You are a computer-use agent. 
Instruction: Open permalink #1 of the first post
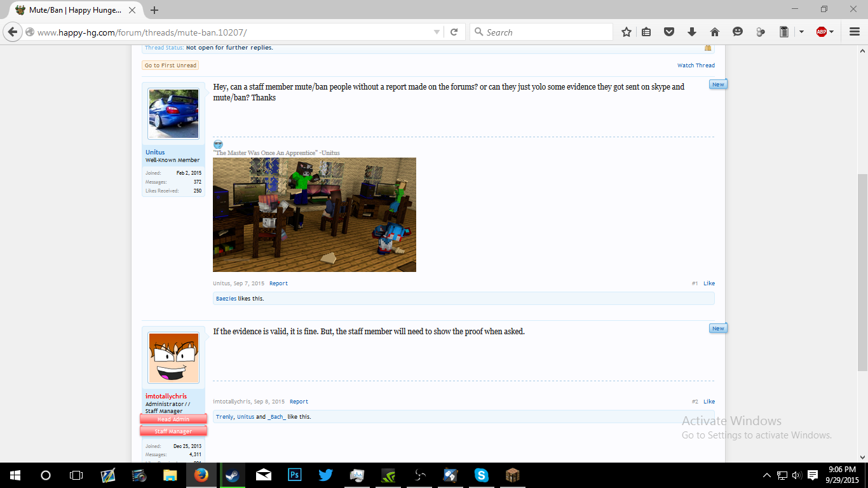[x=695, y=283]
